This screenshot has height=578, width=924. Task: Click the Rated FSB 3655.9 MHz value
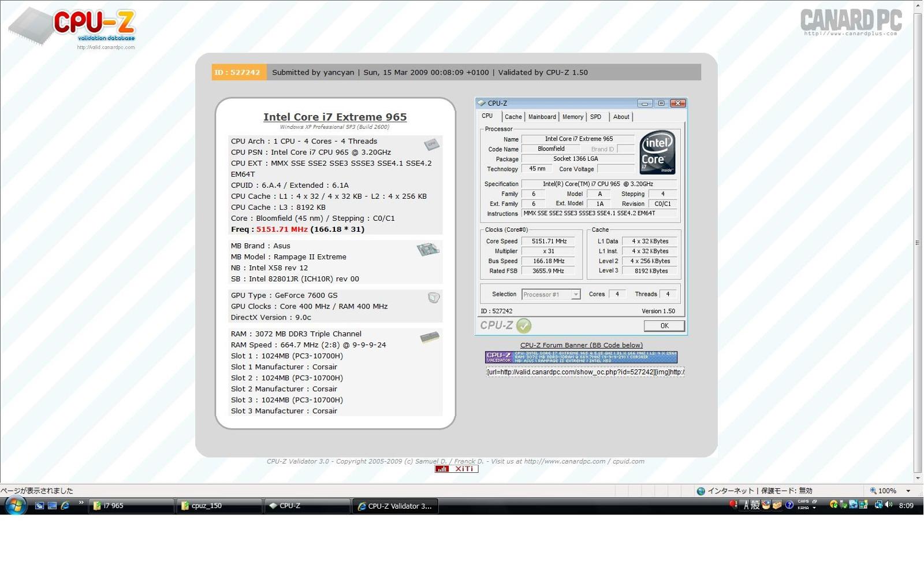(549, 271)
